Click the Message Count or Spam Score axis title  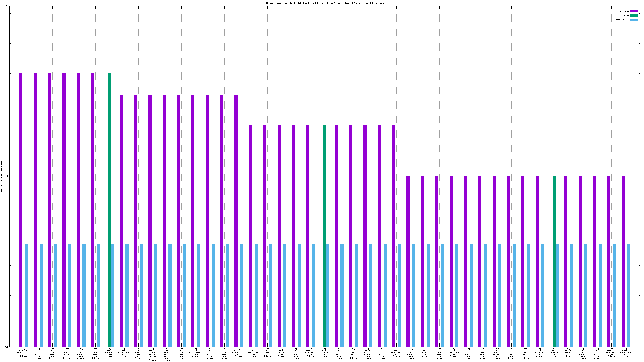click(x=2, y=176)
